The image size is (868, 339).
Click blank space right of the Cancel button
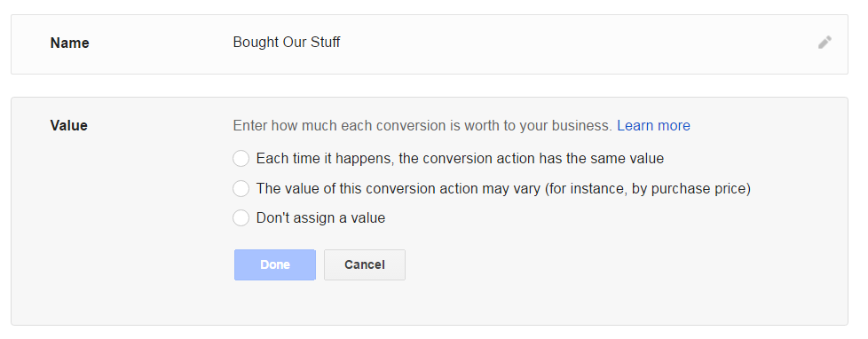(609, 264)
